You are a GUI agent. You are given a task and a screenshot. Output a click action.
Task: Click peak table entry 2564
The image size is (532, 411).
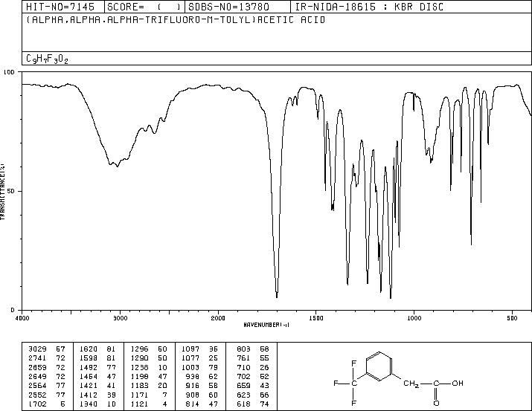[x=37, y=386]
